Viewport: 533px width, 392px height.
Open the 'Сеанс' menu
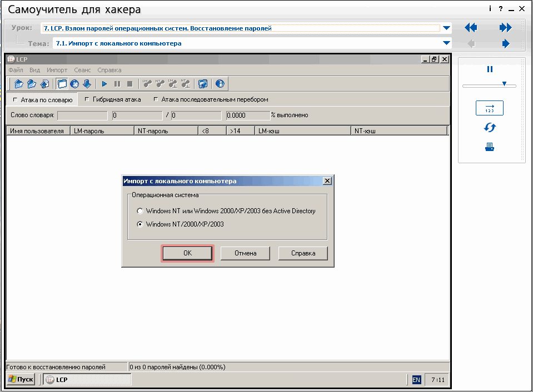coord(82,71)
